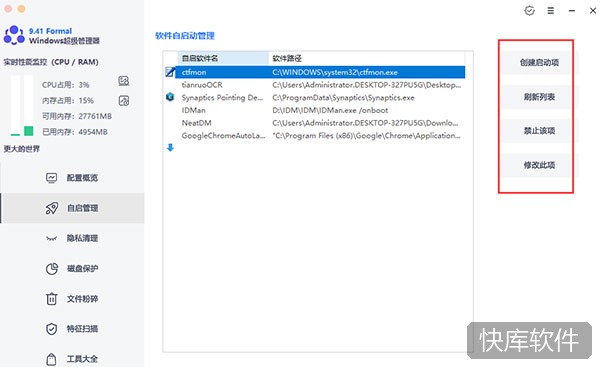The width and height of the screenshot is (600, 367).
Task: Minimize the window with the dash button
Action: pos(572,11)
